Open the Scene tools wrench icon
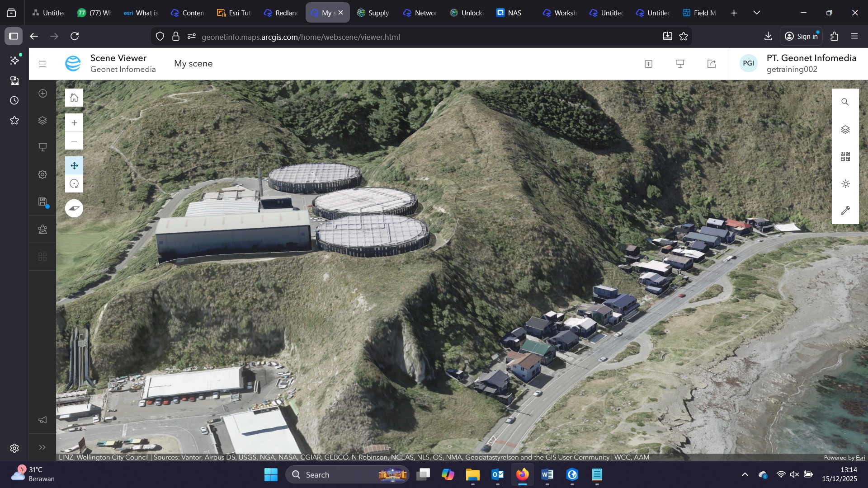This screenshot has height=488, width=868. 845,211
